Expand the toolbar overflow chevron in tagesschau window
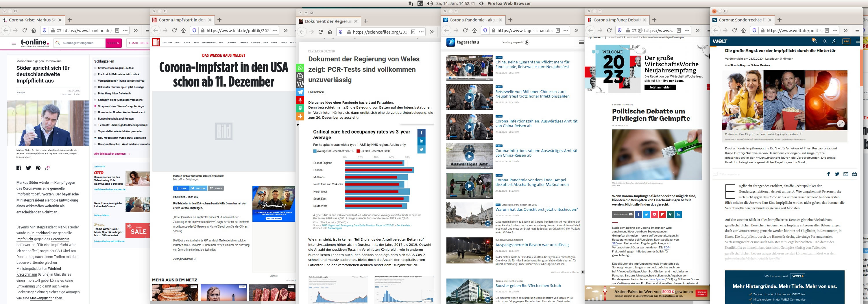The height and width of the screenshot is (304, 868). (576, 30)
